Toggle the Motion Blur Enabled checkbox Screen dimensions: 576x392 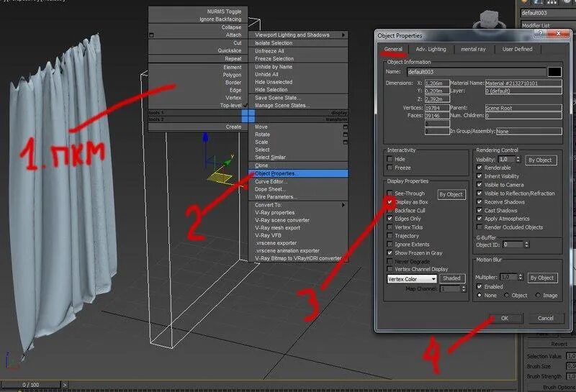point(480,286)
